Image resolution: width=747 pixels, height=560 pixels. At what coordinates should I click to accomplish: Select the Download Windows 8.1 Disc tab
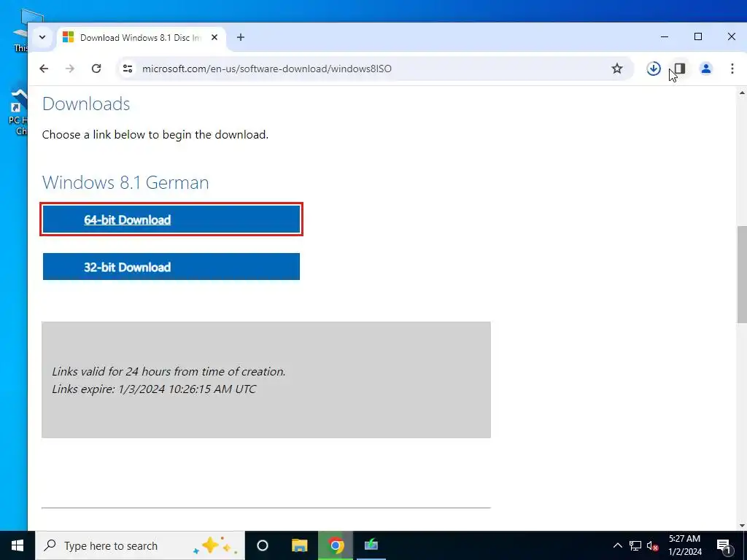coord(142,38)
